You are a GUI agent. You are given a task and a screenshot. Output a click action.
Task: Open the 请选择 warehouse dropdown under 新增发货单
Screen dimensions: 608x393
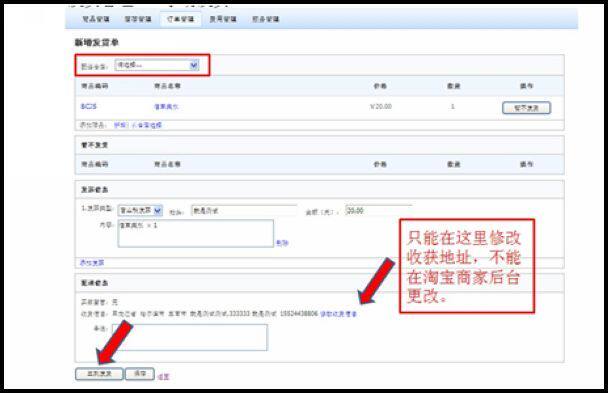[x=157, y=65]
